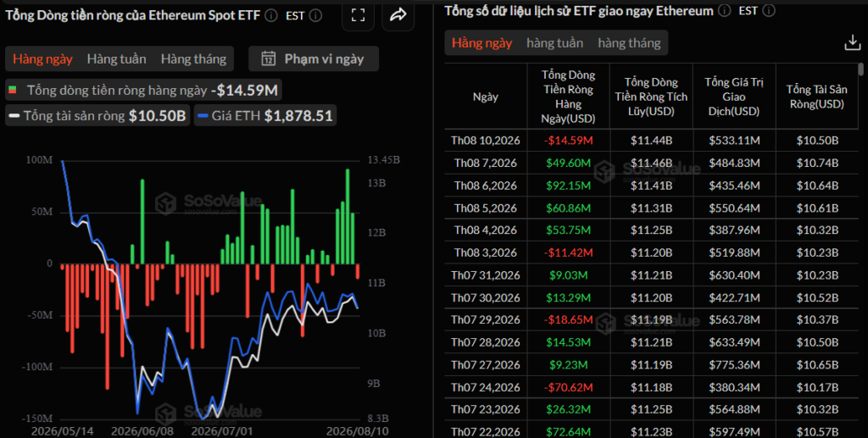
Task: Click the -$18.65M outflow cell
Action: click(568, 319)
